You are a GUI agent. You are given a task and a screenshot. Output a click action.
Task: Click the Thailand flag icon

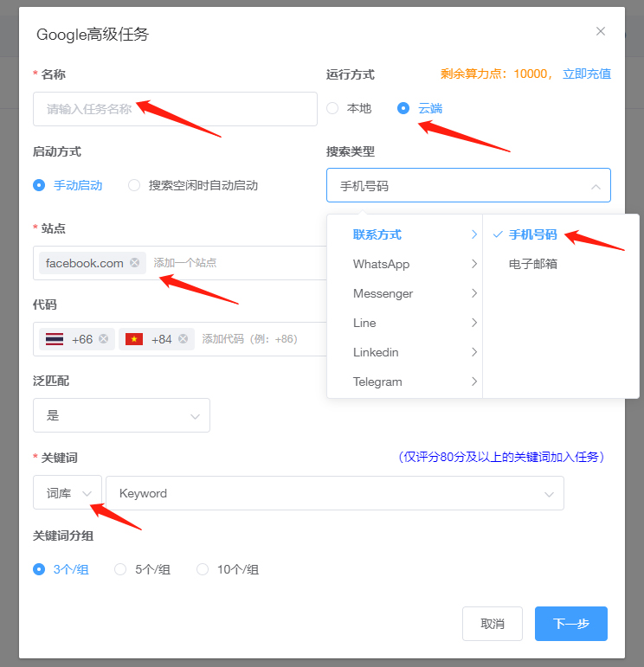55,339
